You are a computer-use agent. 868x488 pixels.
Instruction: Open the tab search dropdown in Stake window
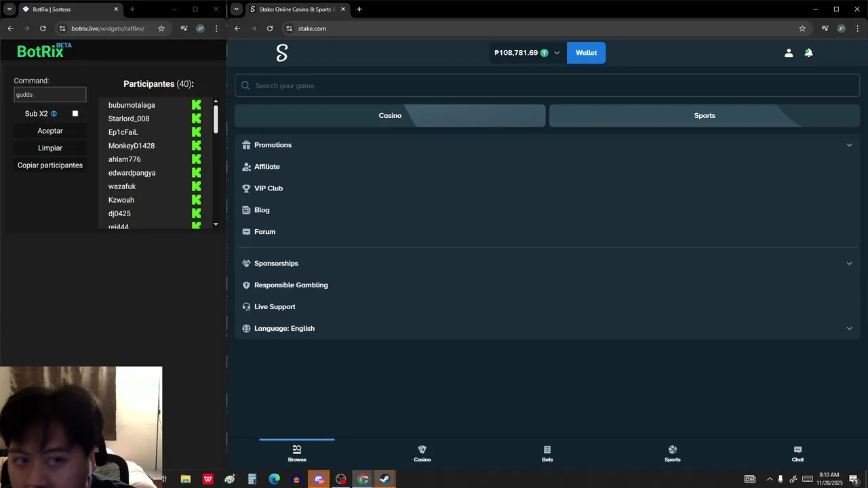click(x=236, y=9)
